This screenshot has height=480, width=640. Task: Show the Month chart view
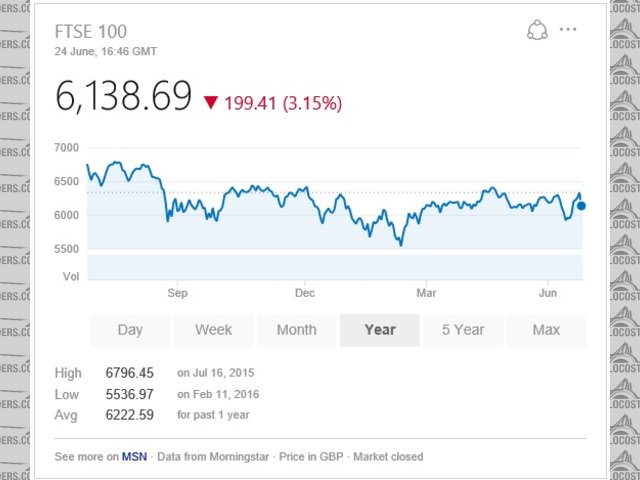pyautogui.click(x=296, y=330)
